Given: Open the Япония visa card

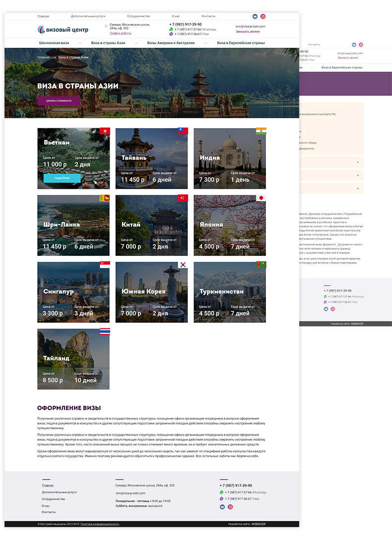Looking at the screenshot, I should [230, 226].
